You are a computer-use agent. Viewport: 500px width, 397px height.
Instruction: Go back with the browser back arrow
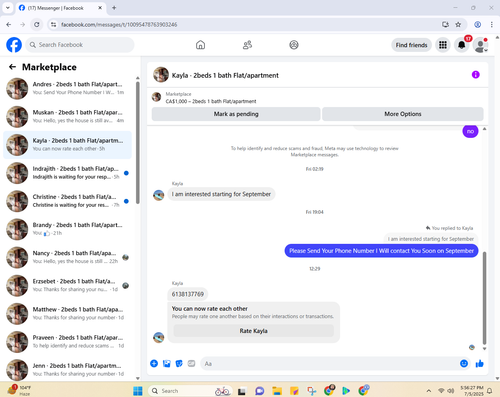[9, 24]
